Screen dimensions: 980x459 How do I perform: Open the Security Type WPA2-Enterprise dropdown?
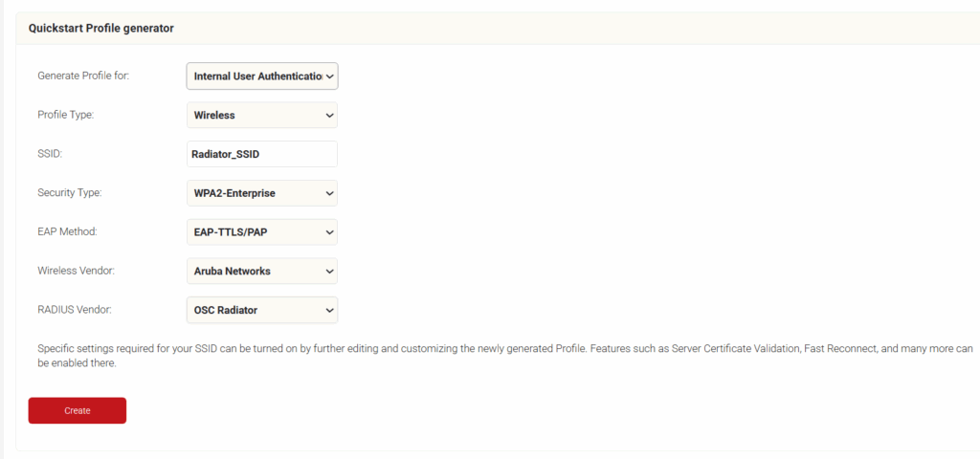(x=261, y=193)
